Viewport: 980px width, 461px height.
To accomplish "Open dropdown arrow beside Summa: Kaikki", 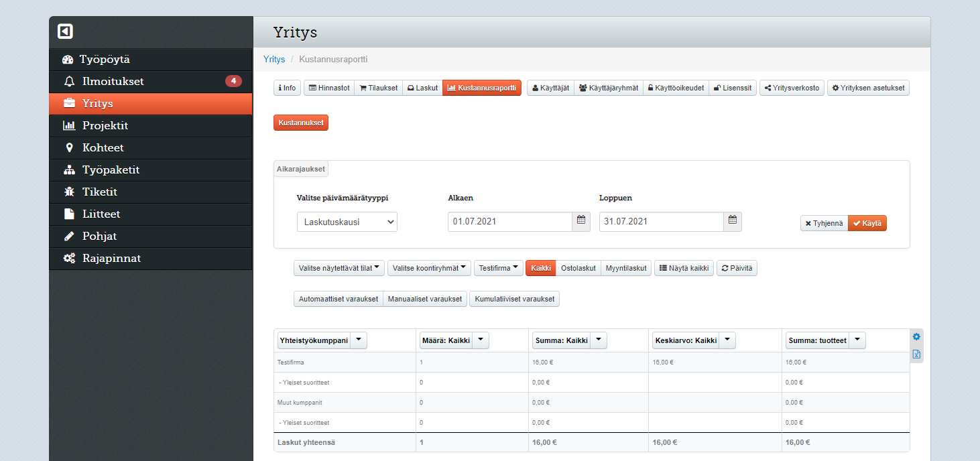I will [x=599, y=340].
